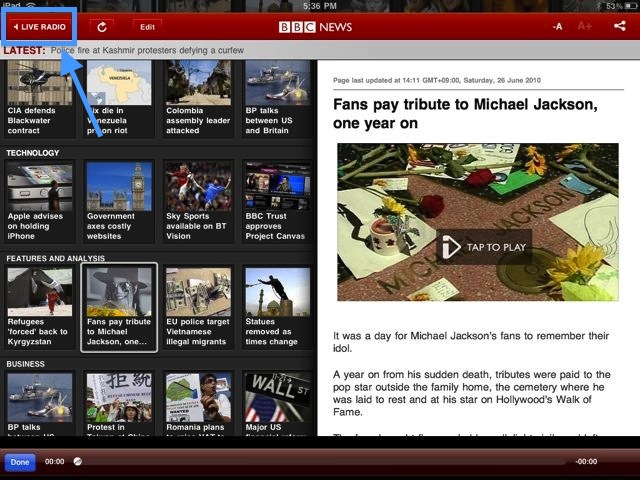Click the page last updated timestamp
Image resolution: width=640 pixels, height=480 pixels.
(x=437, y=80)
